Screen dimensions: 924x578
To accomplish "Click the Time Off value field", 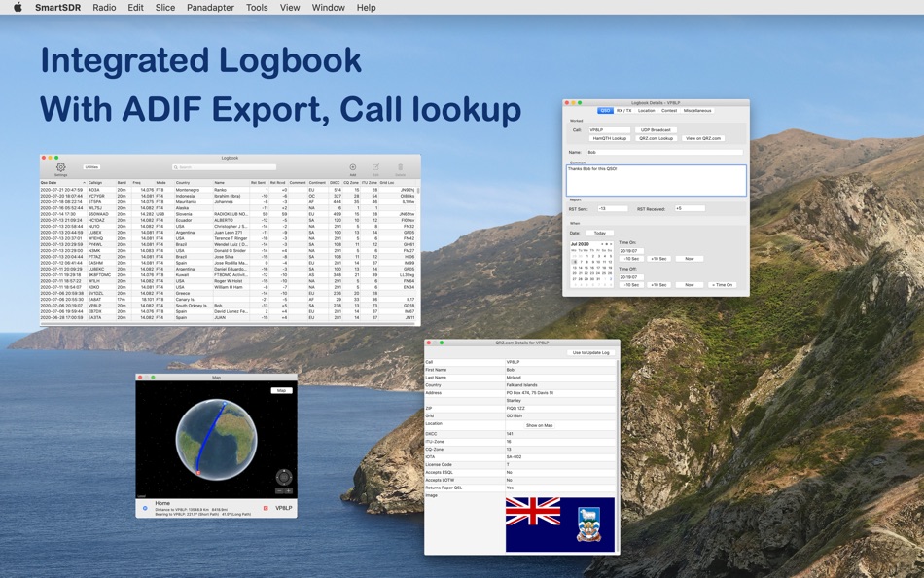I will coord(631,277).
